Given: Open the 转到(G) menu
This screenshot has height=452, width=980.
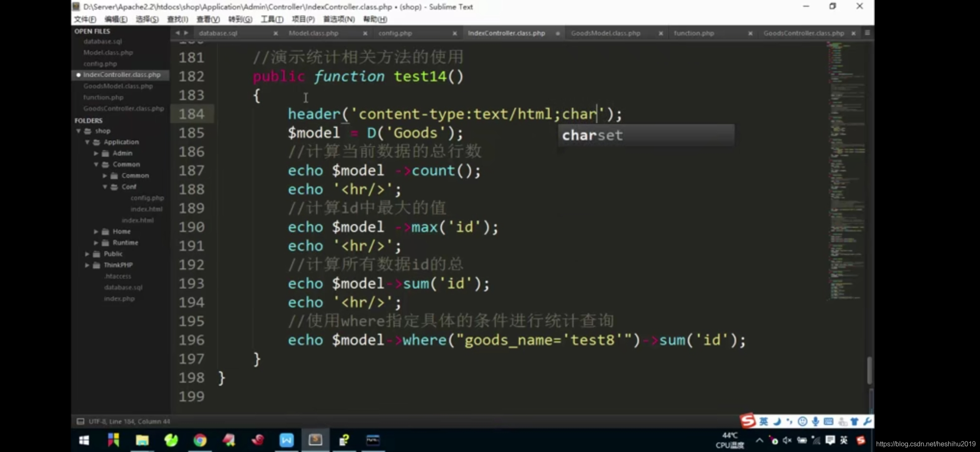Looking at the screenshot, I should click(x=240, y=19).
